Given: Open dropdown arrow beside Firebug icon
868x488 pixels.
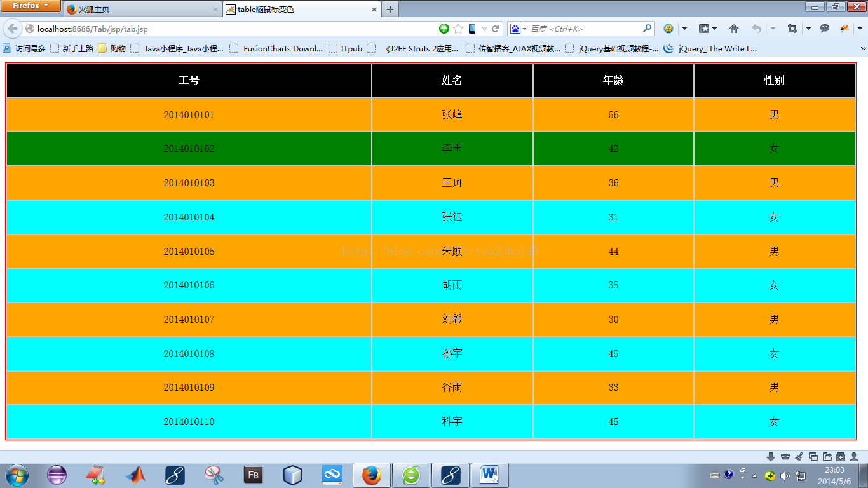Looking at the screenshot, I should click(859, 29).
